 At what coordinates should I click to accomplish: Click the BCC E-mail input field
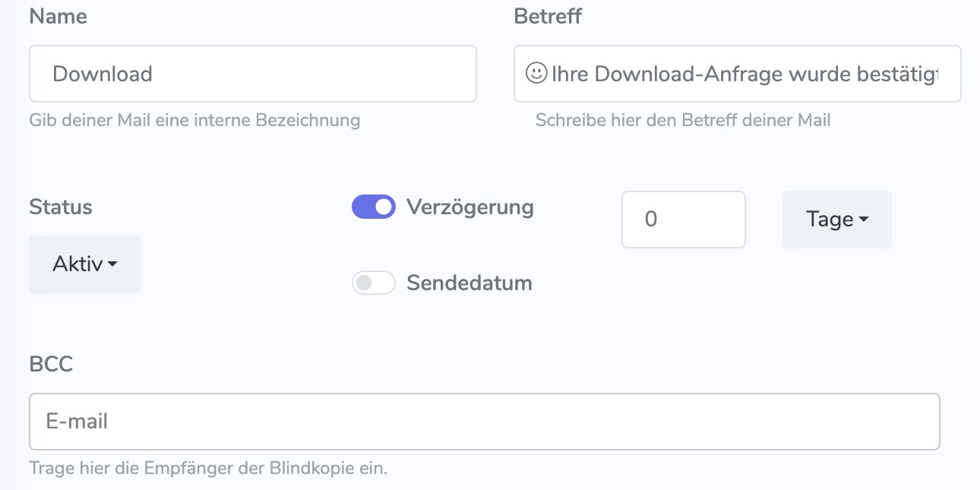point(485,422)
